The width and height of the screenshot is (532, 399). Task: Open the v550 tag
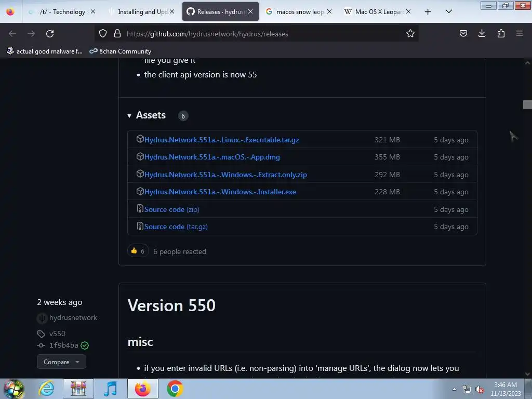57,334
